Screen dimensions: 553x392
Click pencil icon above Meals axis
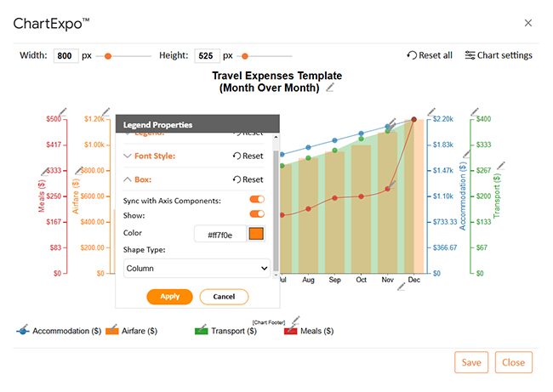[63, 112]
